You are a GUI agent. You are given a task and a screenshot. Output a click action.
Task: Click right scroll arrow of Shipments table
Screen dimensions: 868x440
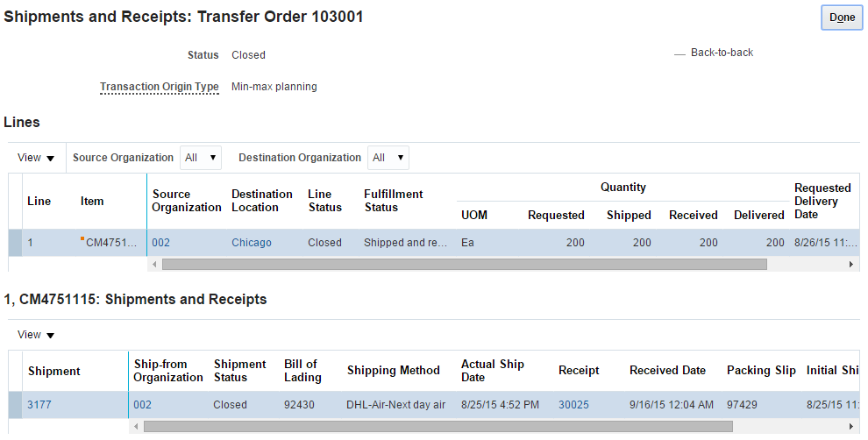[850, 426]
